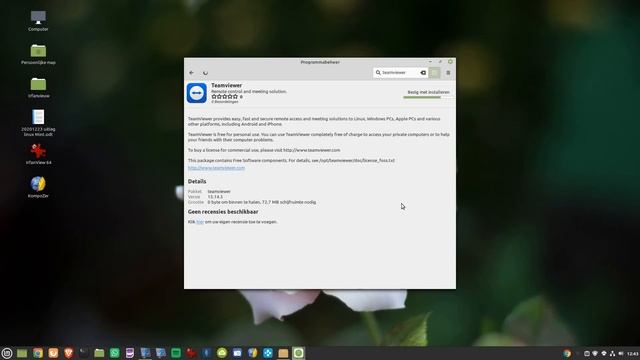Open the teamviewer.com homepage link
The height and width of the screenshot is (360, 640).
coord(216,168)
